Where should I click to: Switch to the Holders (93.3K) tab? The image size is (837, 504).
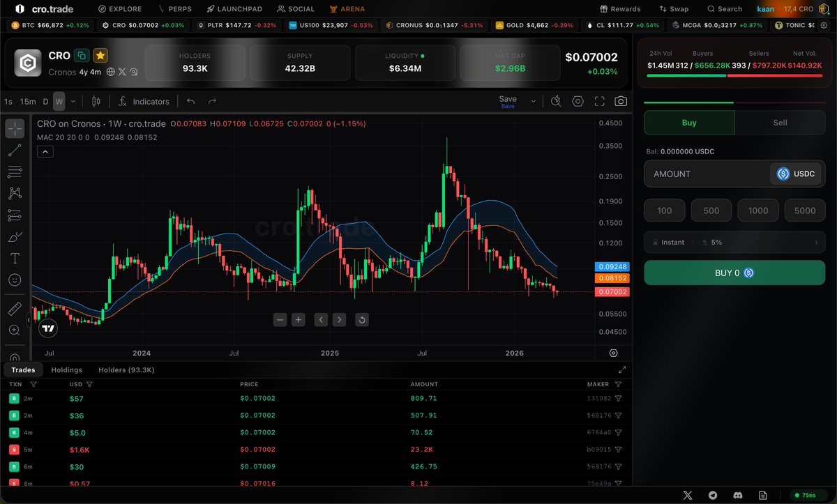click(126, 370)
